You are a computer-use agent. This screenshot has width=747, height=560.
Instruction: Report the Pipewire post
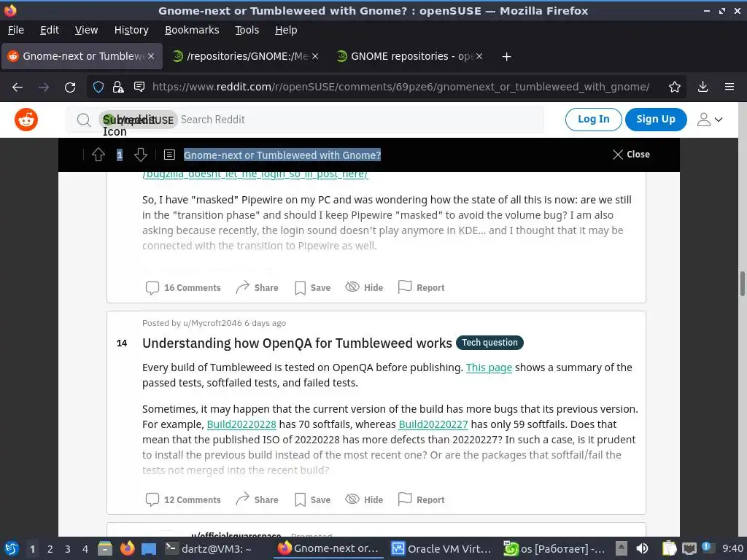421,287
